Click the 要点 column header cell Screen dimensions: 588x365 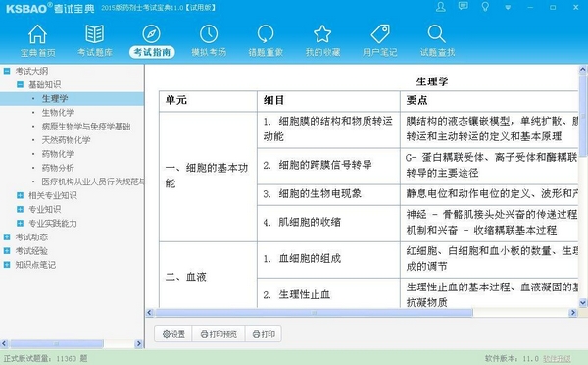click(489, 101)
